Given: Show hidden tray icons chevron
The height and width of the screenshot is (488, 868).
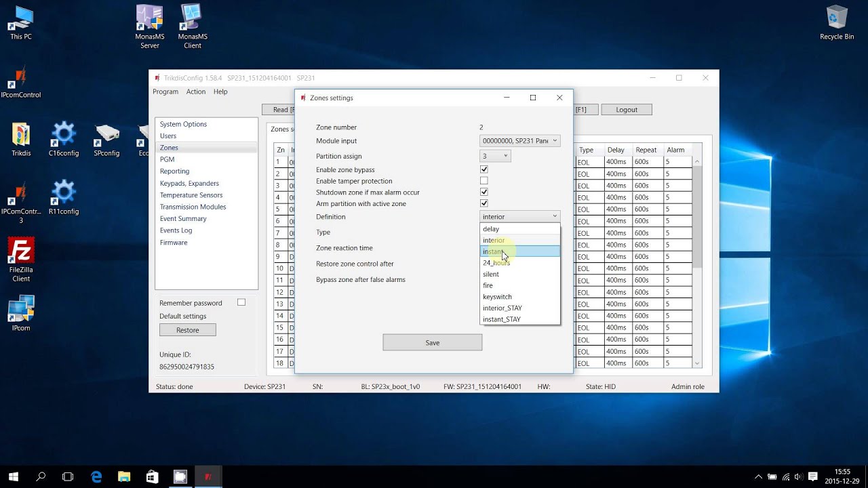Looking at the screenshot, I should [759, 476].
